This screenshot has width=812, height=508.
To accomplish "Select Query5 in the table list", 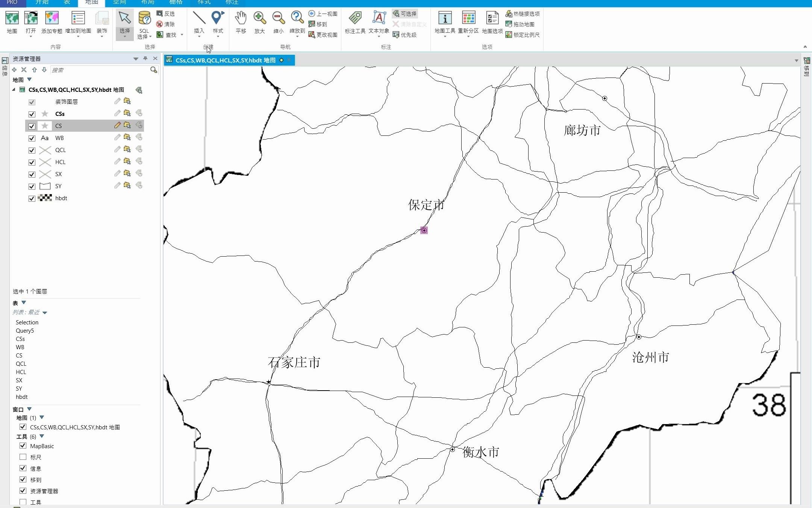I will point(25,330).
